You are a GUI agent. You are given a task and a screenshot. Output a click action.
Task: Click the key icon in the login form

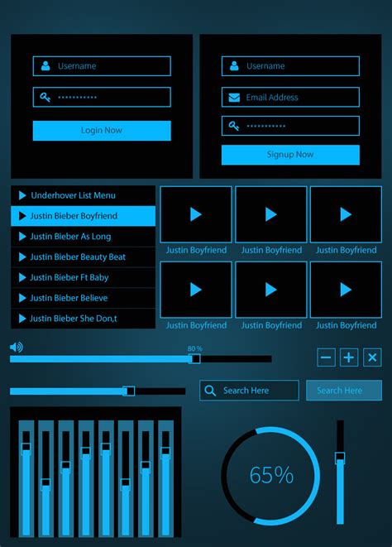pos(45,97)
